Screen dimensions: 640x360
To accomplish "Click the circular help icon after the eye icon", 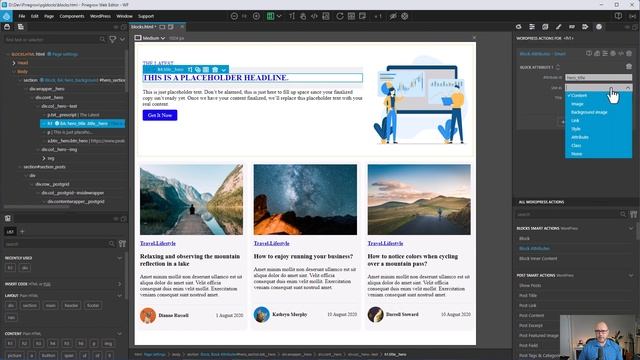I will click(x=404, y=16).
